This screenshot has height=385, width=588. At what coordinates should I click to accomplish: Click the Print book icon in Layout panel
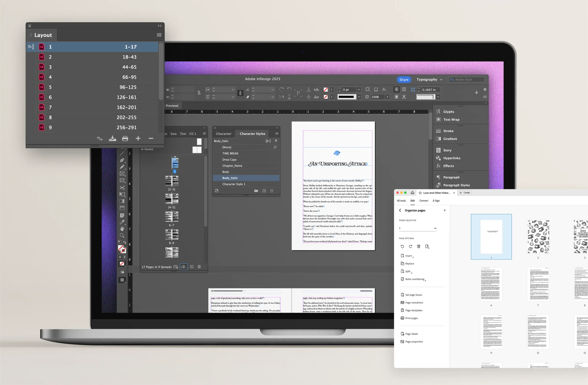(x=125, y=138)
